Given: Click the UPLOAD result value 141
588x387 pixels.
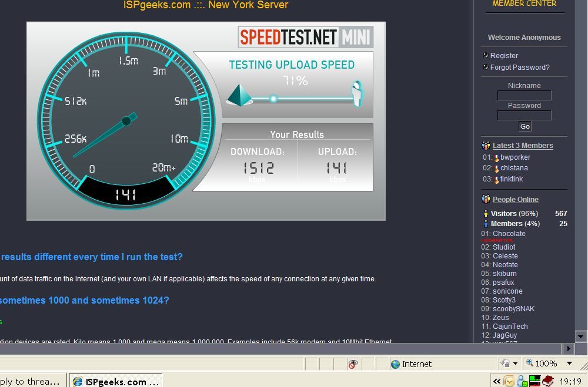Looking at the screenshot, I should [337, 168].
